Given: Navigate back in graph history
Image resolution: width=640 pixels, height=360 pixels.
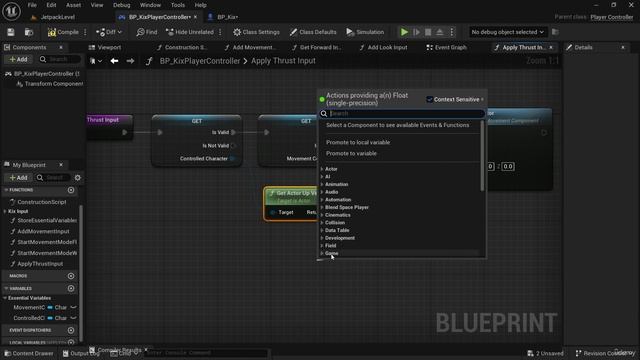Looking at the screenshot, I should [x=114, y=61].
